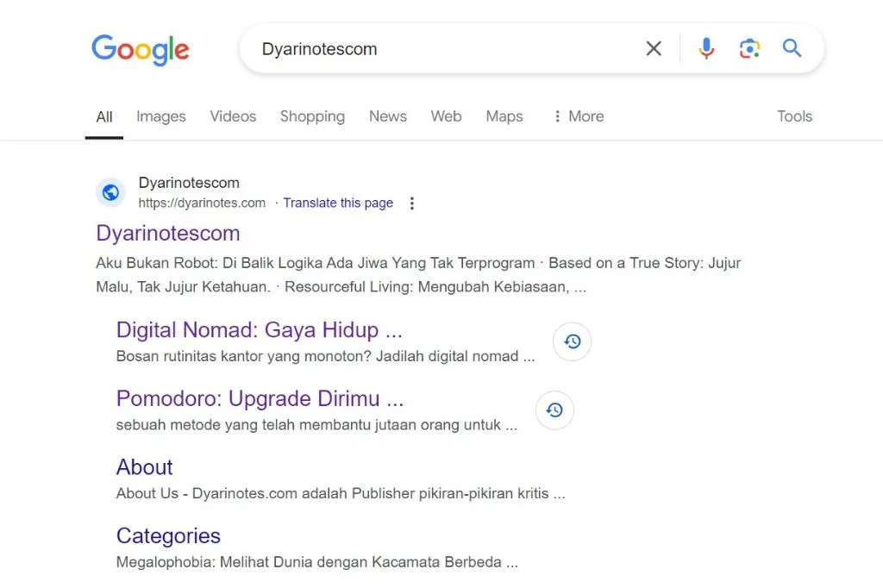Open Translate this page

click(338, 203)
